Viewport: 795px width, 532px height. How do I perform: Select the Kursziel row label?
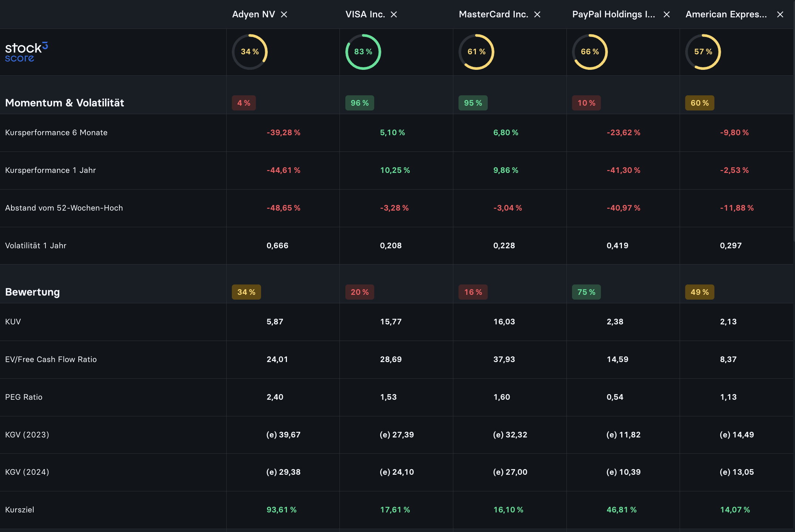[20, 510]
